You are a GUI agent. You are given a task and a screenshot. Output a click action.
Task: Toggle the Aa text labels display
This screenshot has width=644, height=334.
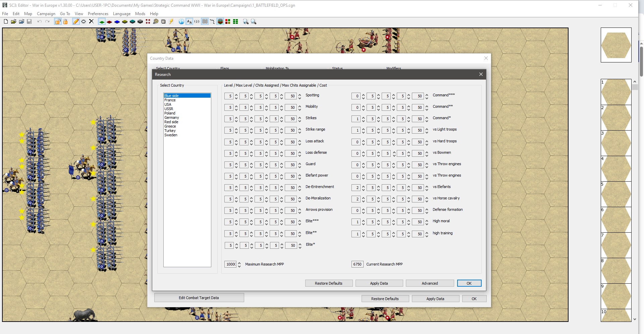[x=189, y=21]
